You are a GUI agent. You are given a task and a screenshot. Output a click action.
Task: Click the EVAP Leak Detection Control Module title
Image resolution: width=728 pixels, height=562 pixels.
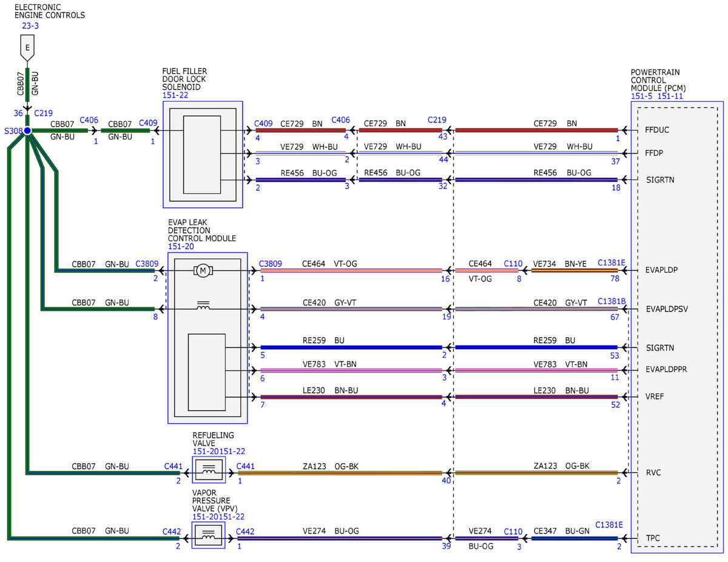point(202,230)
